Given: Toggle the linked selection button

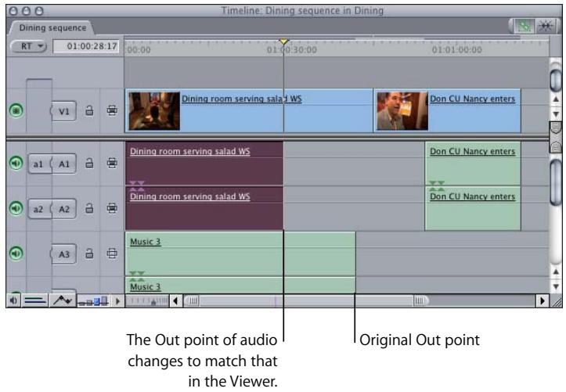Looking at the screenshot, I should pos(524,26).
